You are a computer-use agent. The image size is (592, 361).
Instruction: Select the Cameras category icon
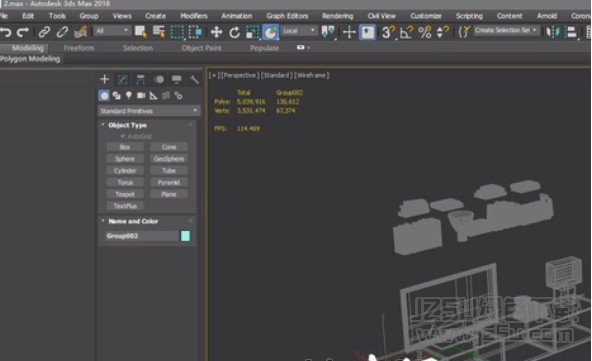coord(141,96)
